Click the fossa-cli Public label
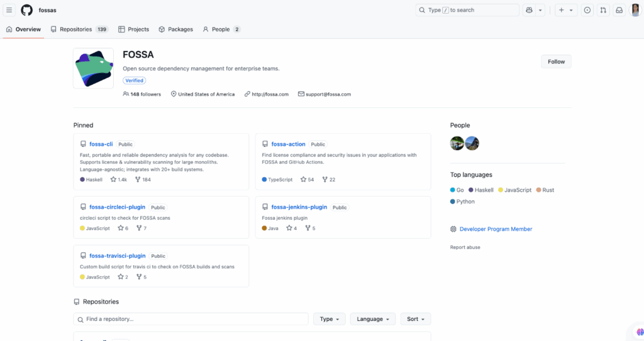The width and height of the screenshot is (644, 341). [125, 144]
